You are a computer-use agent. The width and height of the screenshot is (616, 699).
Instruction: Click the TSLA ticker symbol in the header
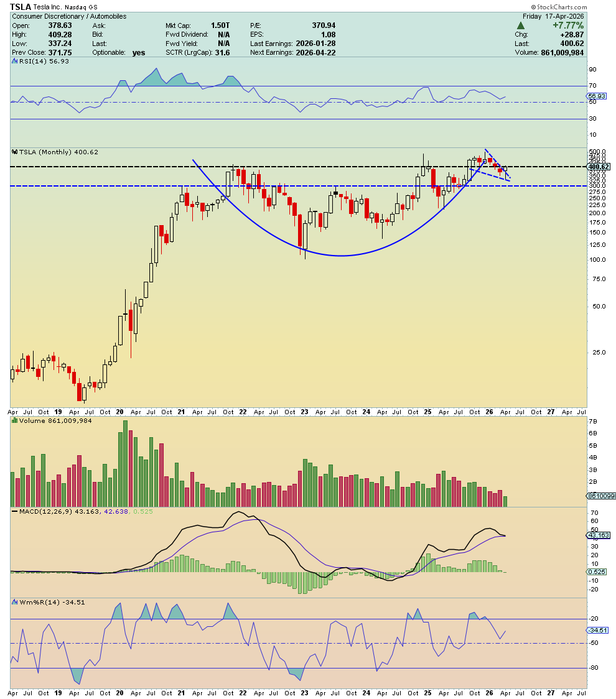coord(21,7)
